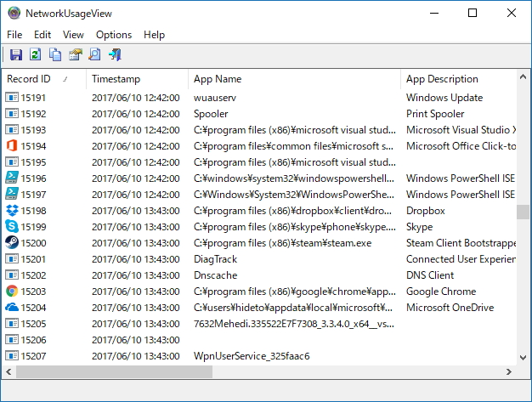532x402 pixels.
Task: Open the Edit menu
Action: (42, 35)
